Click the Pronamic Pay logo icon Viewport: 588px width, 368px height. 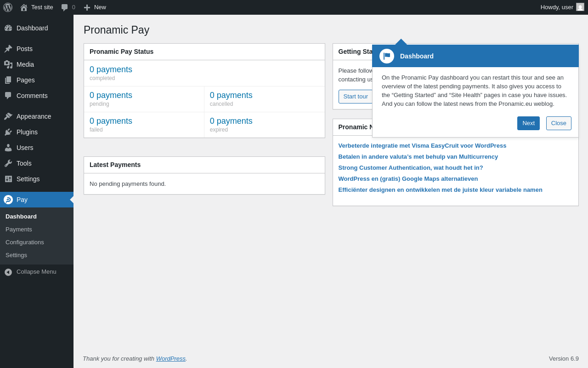[x=8, y=200]
